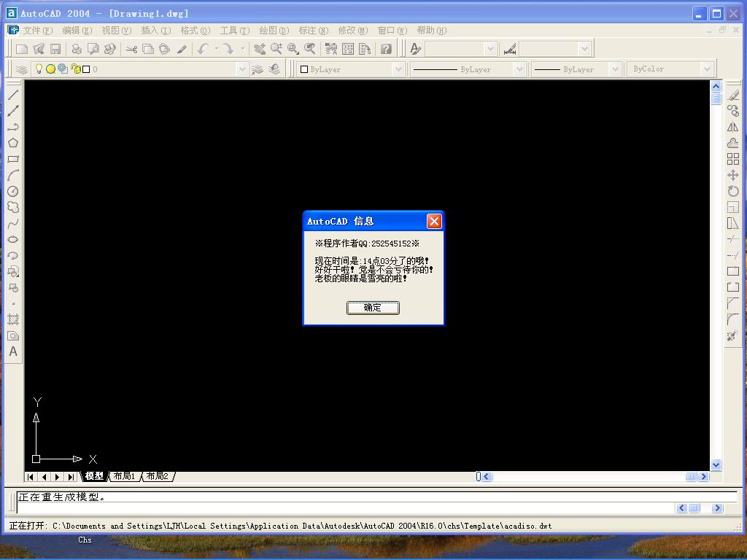Image resolution: width=747 pixels, height=560 pixels.
Task: Select the Polygon tool
Action: [x=13, y=143]
